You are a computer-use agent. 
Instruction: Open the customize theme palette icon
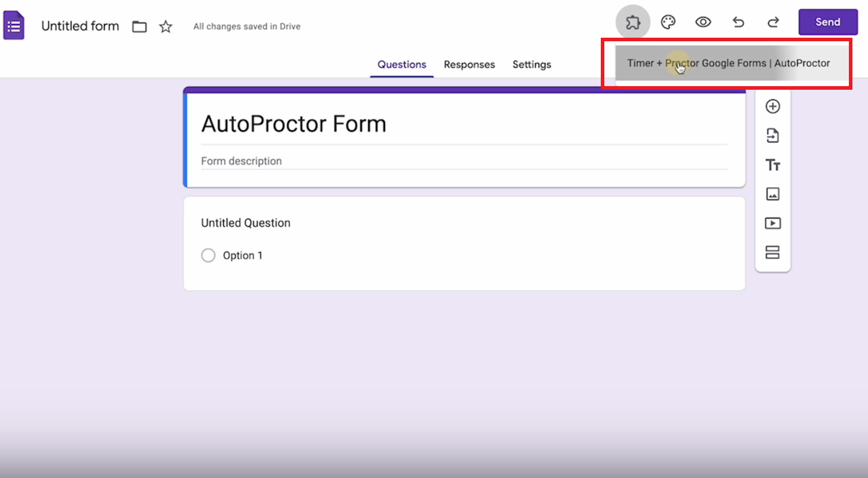tap(668, 23)
